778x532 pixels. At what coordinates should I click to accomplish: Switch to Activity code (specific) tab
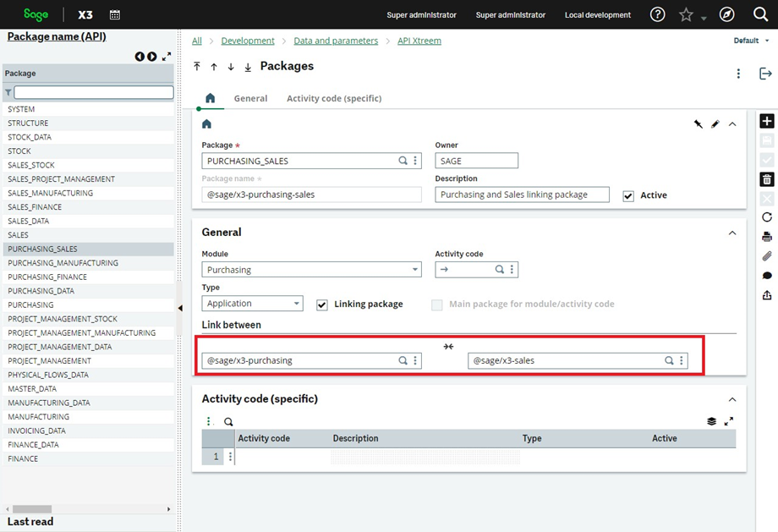tap(334, 98)
